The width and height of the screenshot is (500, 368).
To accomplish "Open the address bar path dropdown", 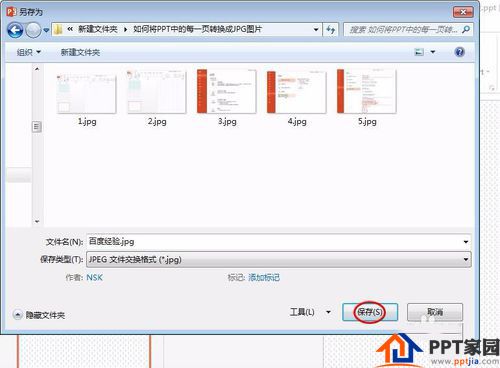I will click(316, 30).
